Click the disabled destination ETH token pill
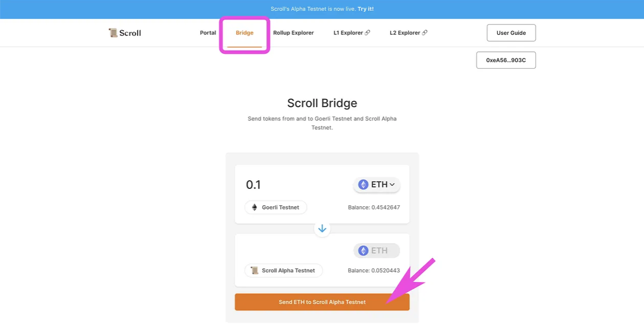Screen dimensions: 644x325 tap(377, 251)
